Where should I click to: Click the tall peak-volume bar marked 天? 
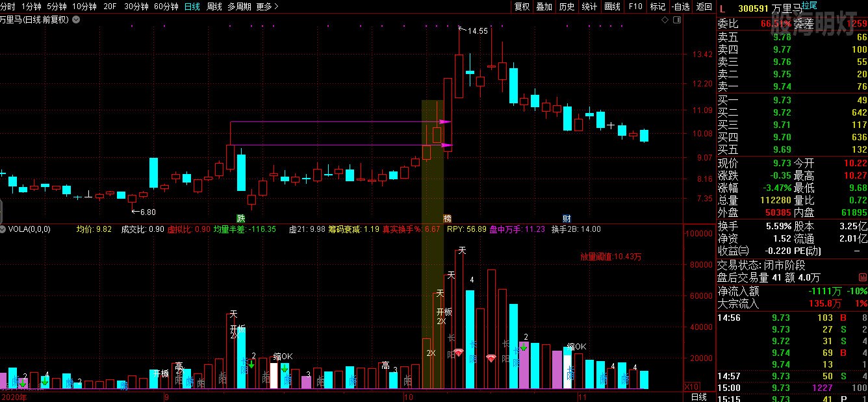point(459,320)
